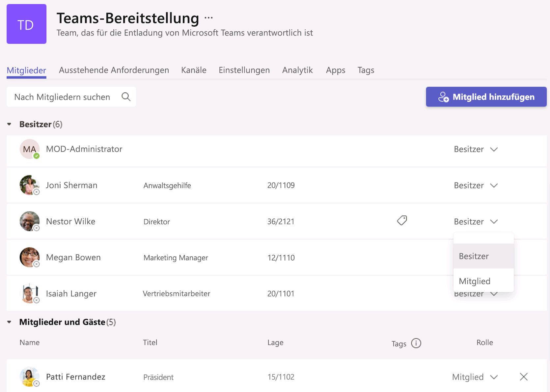
Task: Open the Einstellungen tab
Action: (244, 70)
